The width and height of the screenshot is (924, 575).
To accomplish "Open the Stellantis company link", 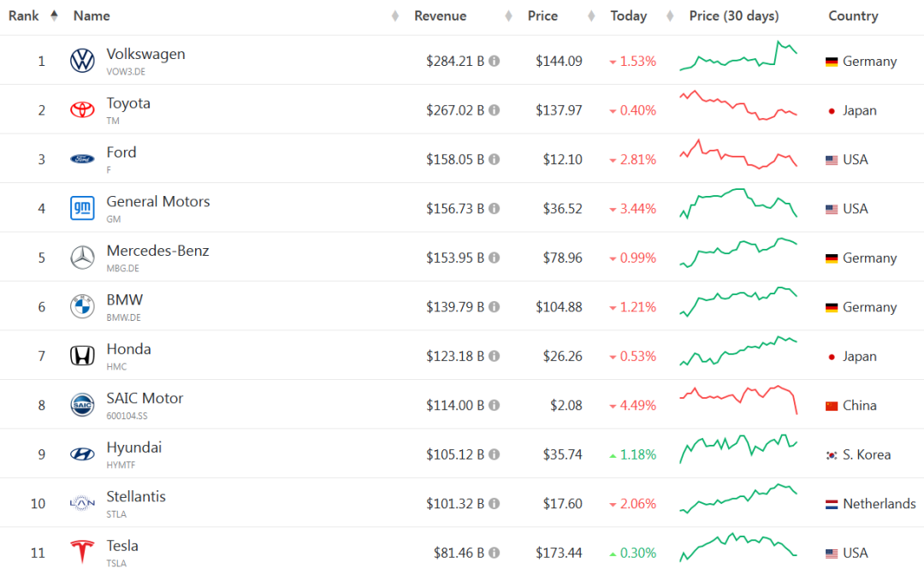I will tap(136, 496).
